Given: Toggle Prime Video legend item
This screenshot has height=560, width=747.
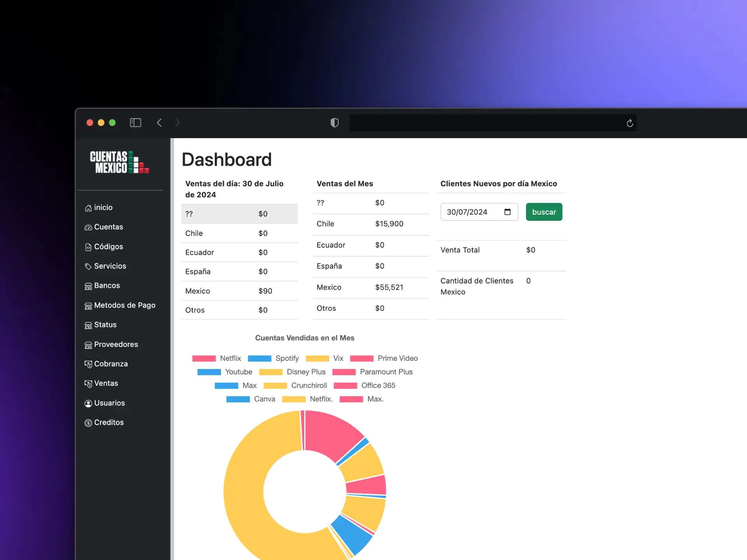Looking at the screenshot, I should click(384, 359).
